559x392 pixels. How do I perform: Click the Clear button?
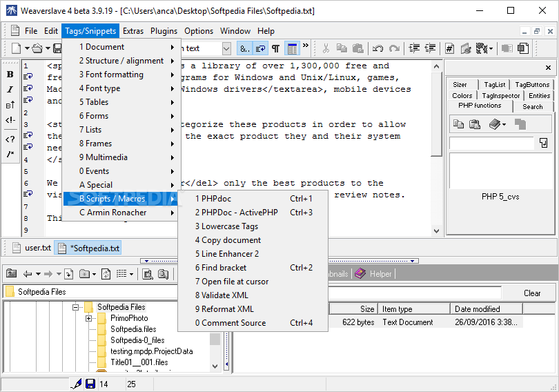coord(532,293)
